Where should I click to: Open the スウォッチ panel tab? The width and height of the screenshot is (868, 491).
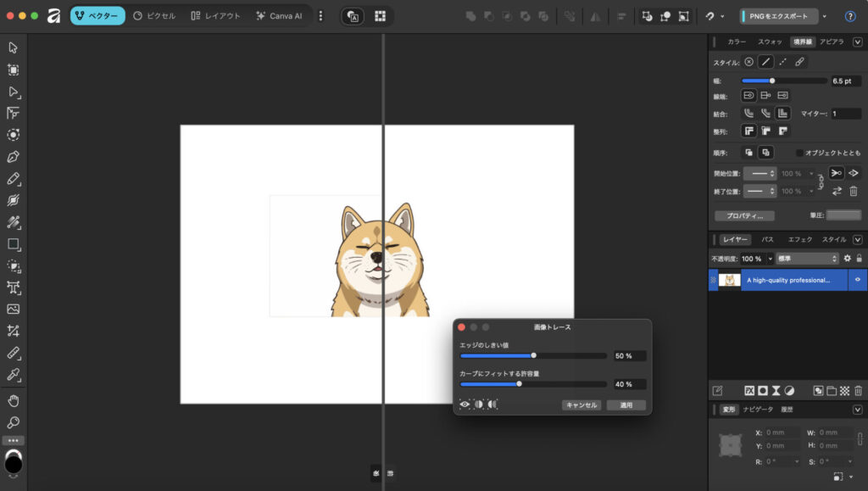[x=770, y=42]
